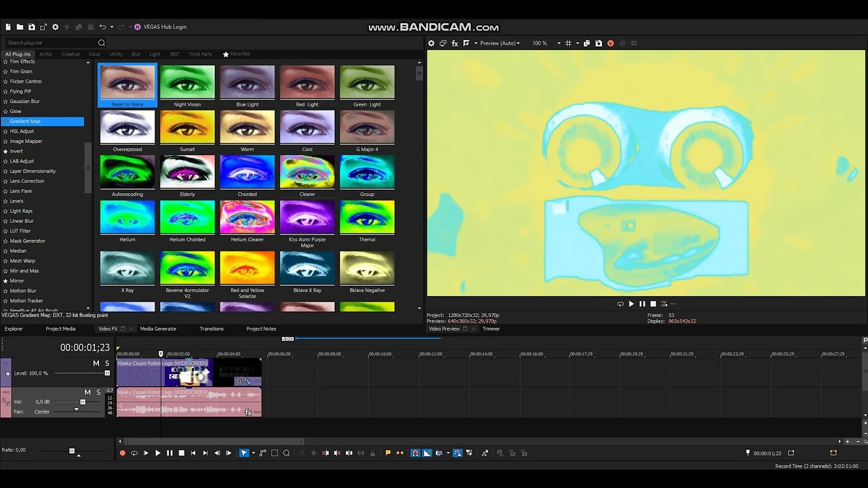The image size is (868, 488).
Task: Toggle loop playback under the video preview
Action: 620,304
